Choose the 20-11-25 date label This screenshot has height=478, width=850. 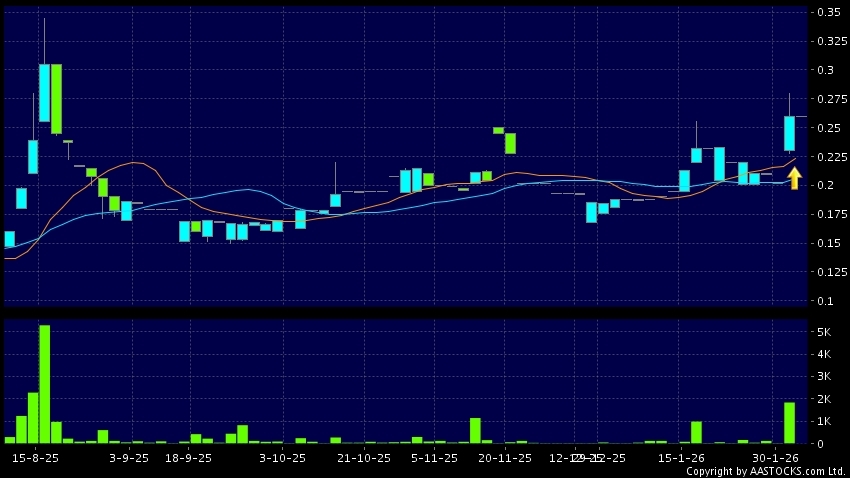504,458
